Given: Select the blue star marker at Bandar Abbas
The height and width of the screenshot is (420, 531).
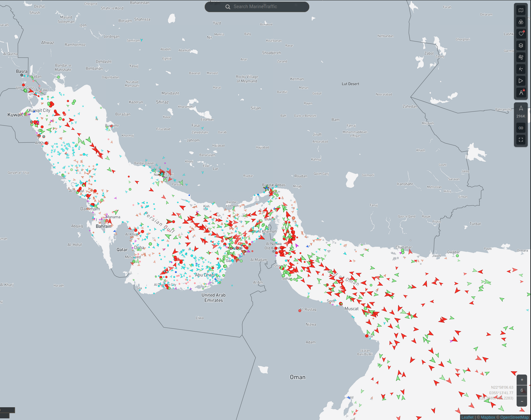Looking at the screenshot, I should 266,188.
